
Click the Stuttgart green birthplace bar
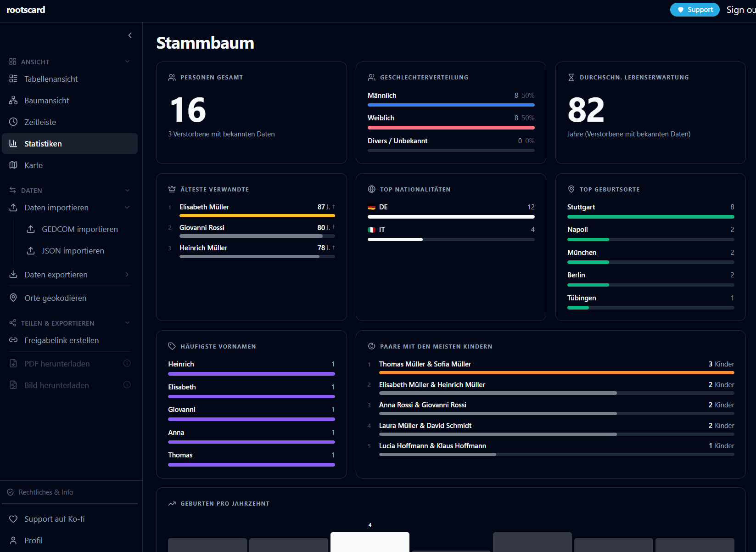pos(650,217)
